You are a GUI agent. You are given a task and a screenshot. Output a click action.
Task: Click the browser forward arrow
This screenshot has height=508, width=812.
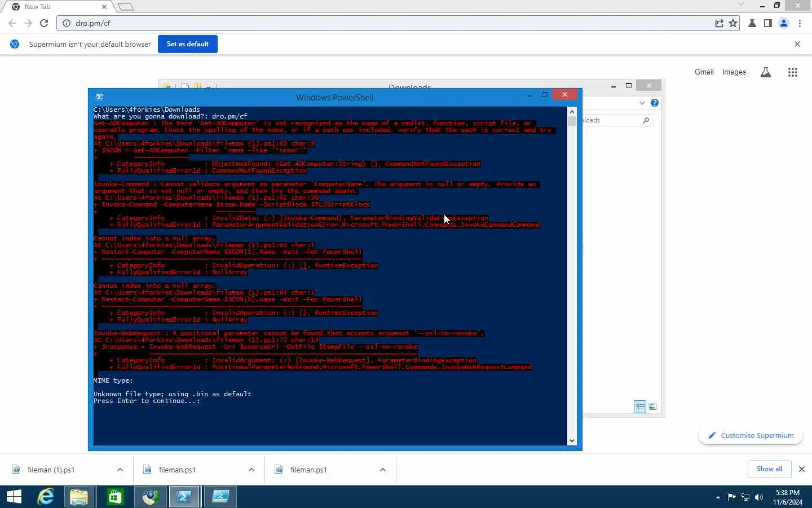[28, 23]
